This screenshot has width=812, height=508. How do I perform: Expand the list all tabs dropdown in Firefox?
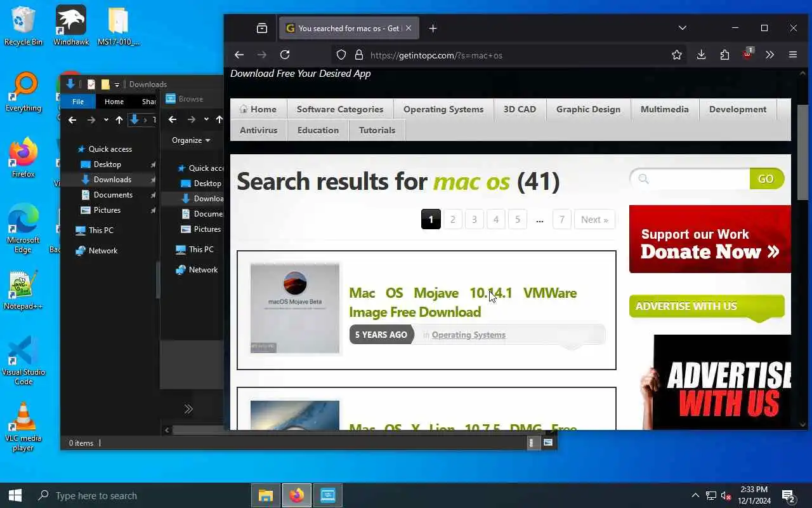point(683,28)
